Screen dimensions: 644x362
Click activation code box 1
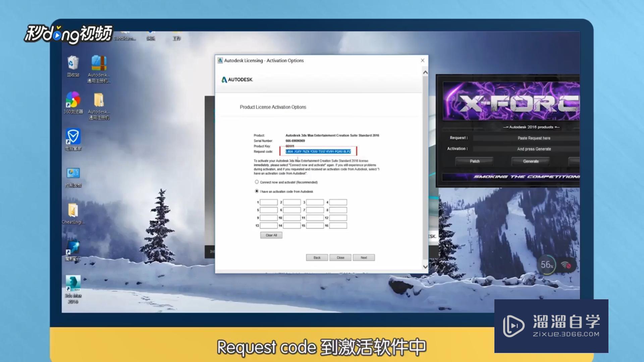(x=269, y=202)
